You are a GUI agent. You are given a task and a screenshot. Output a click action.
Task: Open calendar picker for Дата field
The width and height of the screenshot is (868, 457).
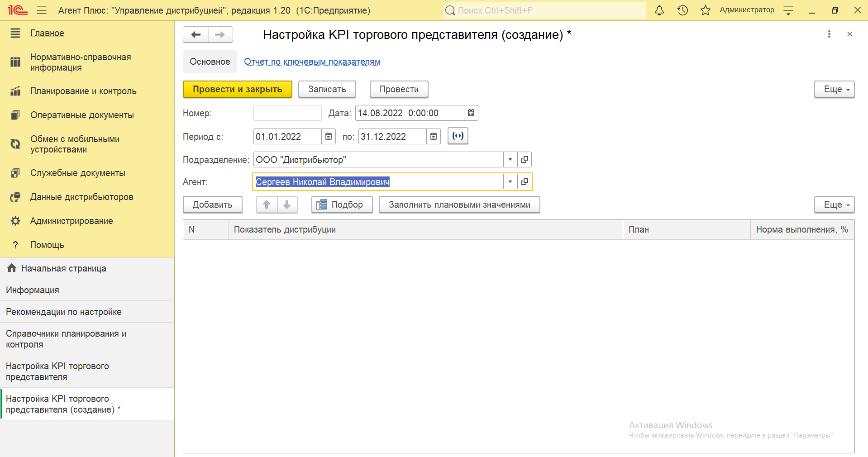point(471,113)
